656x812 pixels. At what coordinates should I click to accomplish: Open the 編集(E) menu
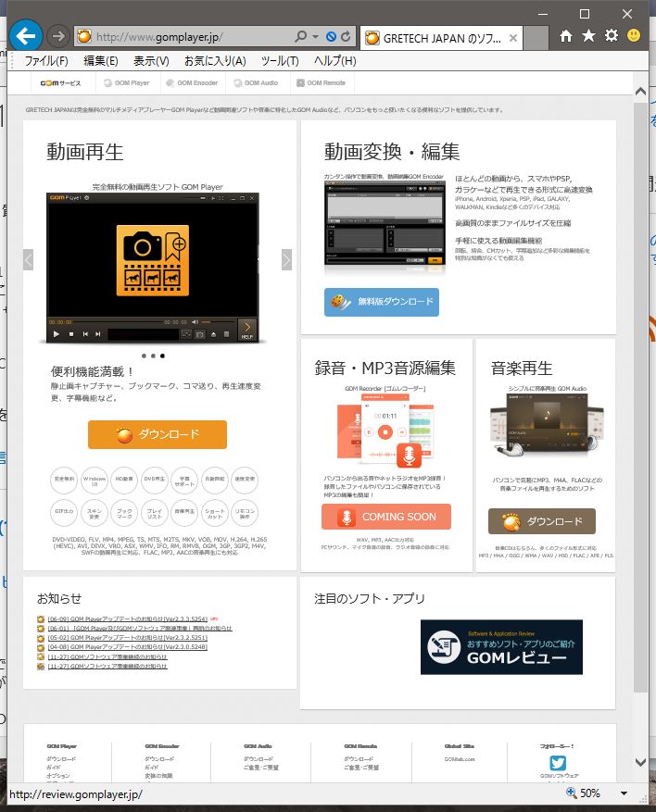(100, 60)
